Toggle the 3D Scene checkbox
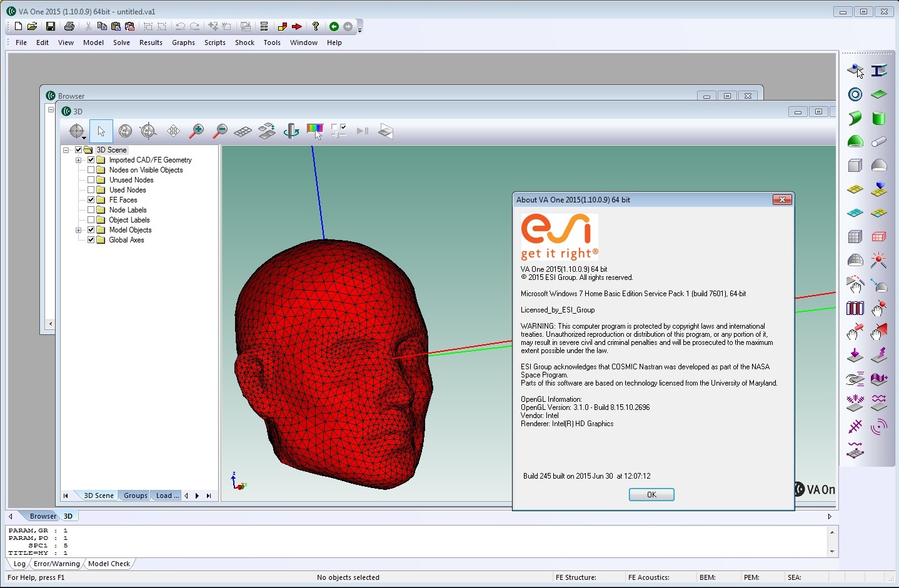Image resolution: width=899 pixels, height=588 pixels. (x=79, y=150)
